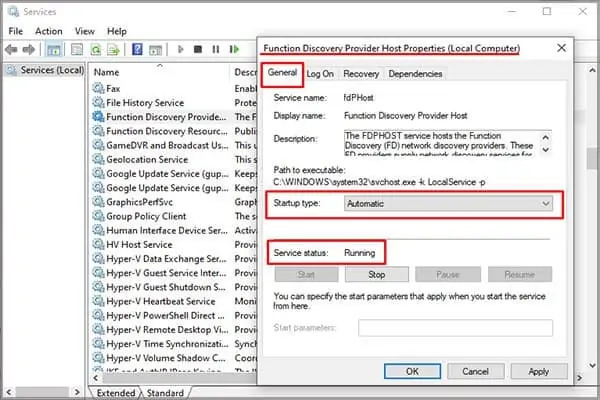Open the Help toolbar icon
This screenshot has width=600, height=400.
tap(137, 49)
